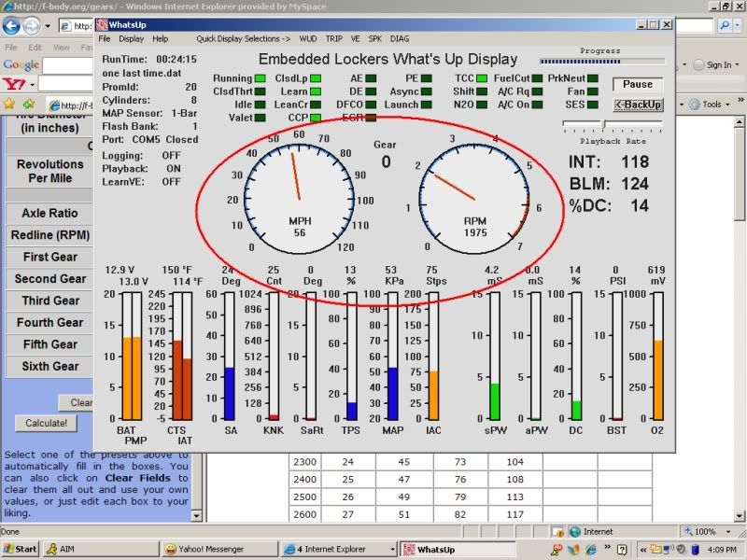The width and height of the screenshot is (747, 560).
Task: Click the FuelCut indicator light
Action: click(537, 78)
